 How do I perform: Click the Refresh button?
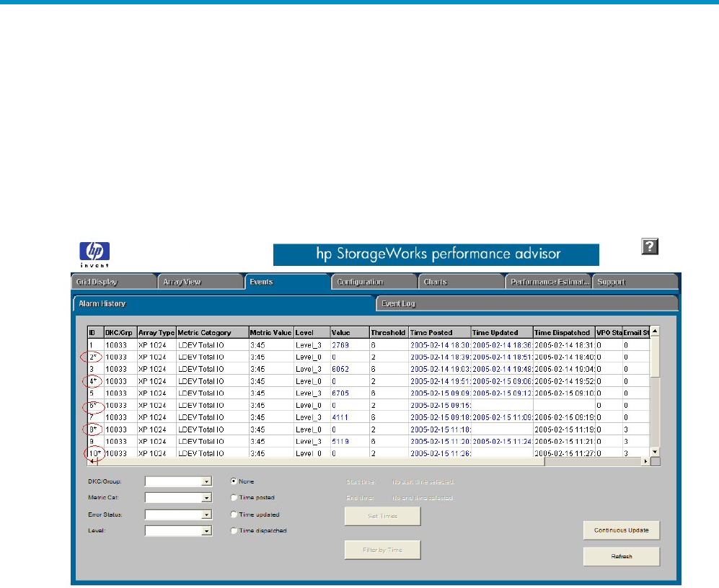coord(621,556)
